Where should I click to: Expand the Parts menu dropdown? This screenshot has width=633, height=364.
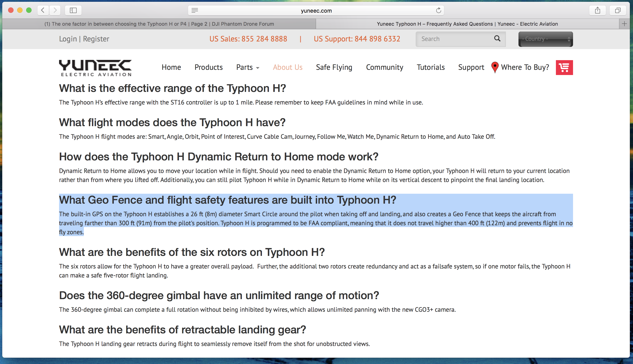[x=248, y=67]
